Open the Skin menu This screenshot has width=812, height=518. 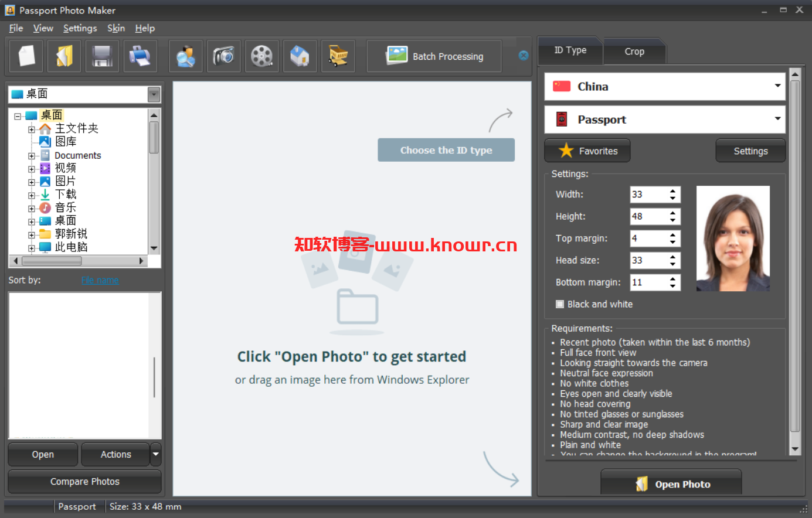[116, 28]
